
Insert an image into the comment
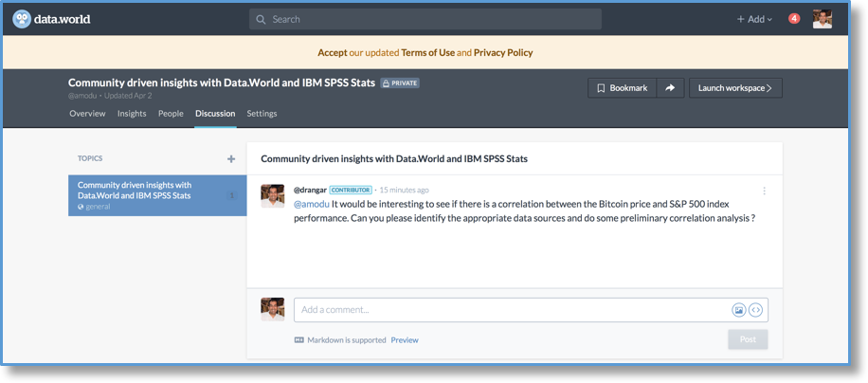click(738, 310)
